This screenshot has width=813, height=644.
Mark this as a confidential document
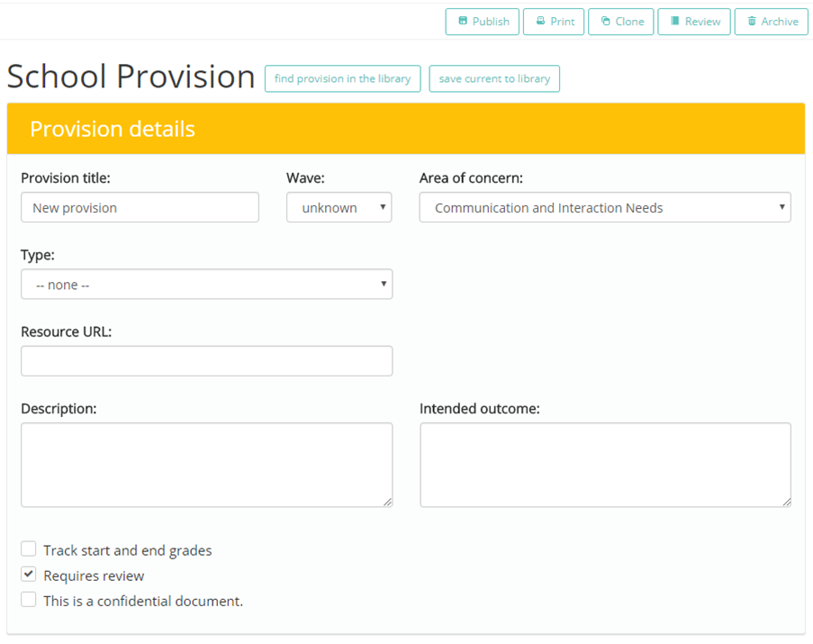(28, 599)
